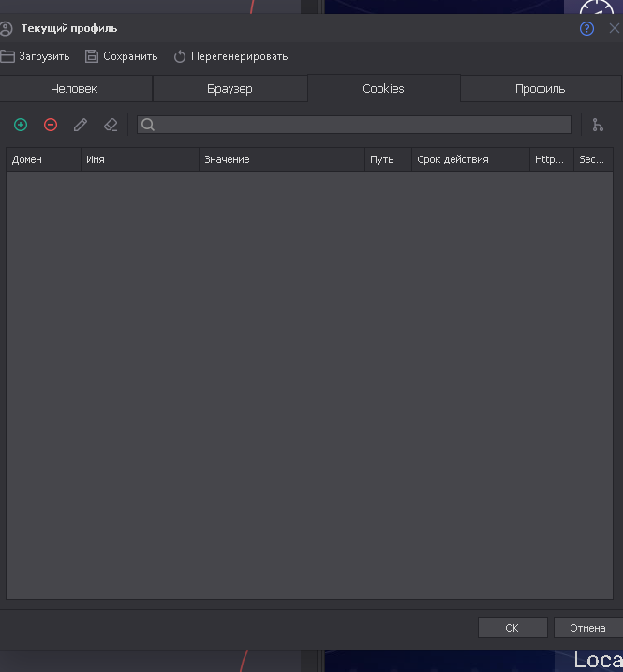The image size is (623, 672).
Task: Close the Текущий профиль dialog
Action: click(615, 28)
